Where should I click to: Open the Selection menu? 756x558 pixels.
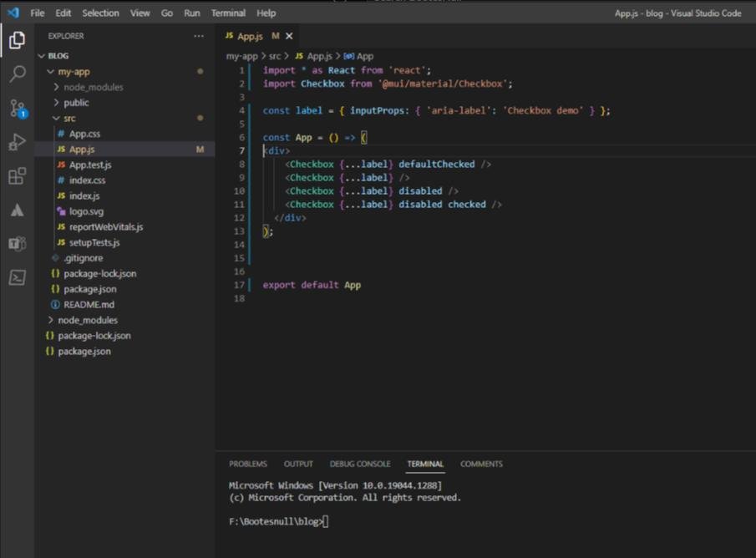100,13
